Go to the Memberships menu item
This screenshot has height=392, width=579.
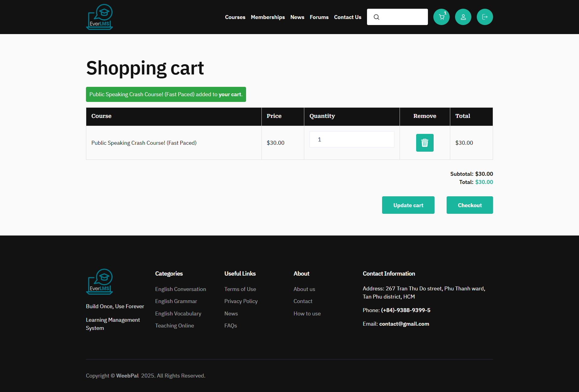267,17
